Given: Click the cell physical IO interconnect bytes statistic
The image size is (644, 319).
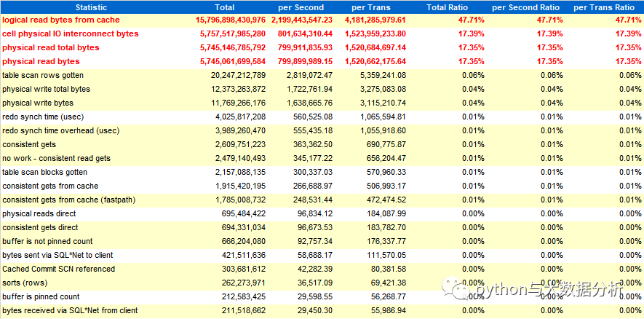Looking at the screenshot, I should pos(70,34).
